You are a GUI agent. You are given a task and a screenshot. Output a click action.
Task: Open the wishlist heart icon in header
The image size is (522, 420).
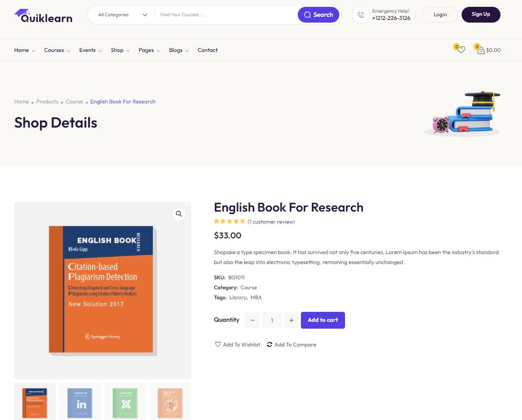pyautogui.click(x=461, y=50)
